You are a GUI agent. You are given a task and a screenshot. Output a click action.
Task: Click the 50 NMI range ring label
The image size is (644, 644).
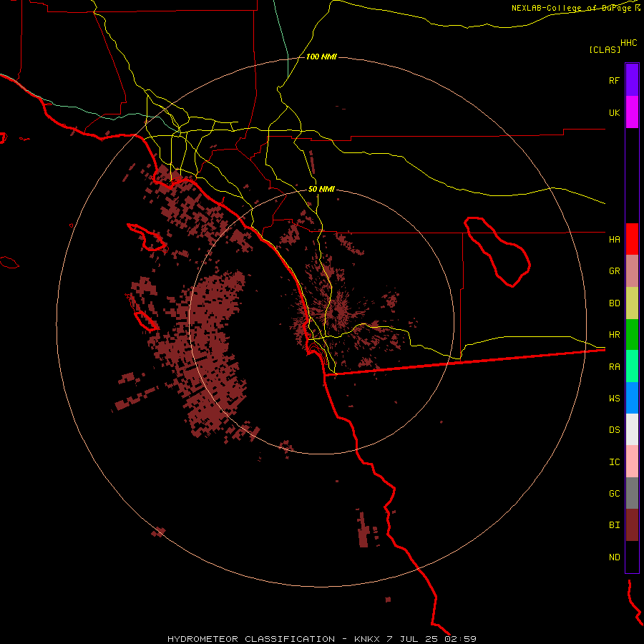[321, 189]
